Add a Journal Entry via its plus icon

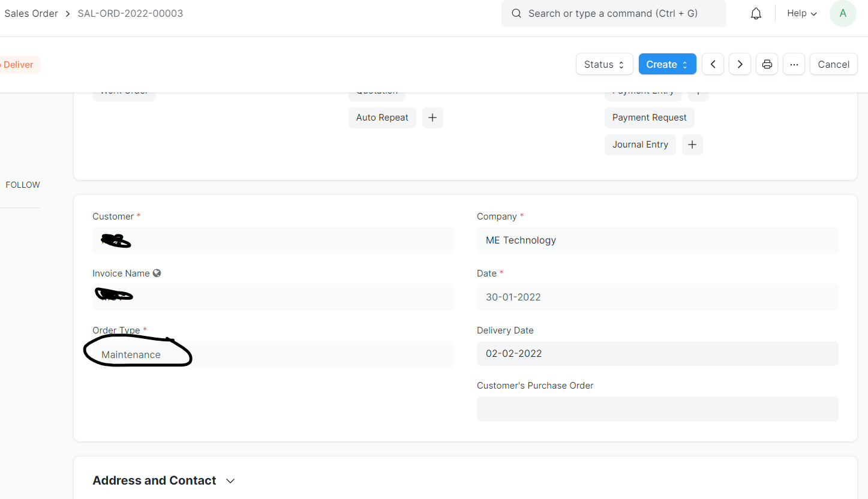(x=692, y=145)
